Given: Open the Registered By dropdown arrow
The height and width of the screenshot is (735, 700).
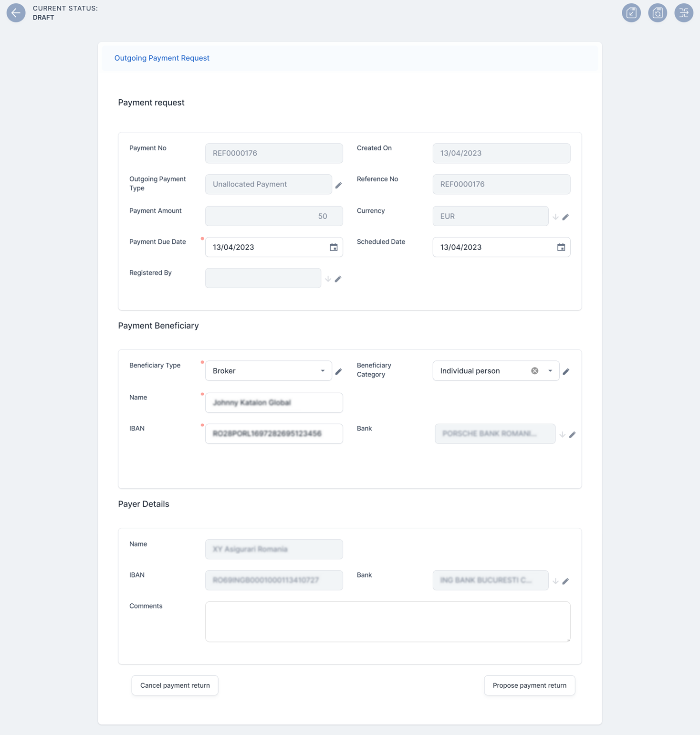Looking at the screenshot, I should tap(328, 279).
